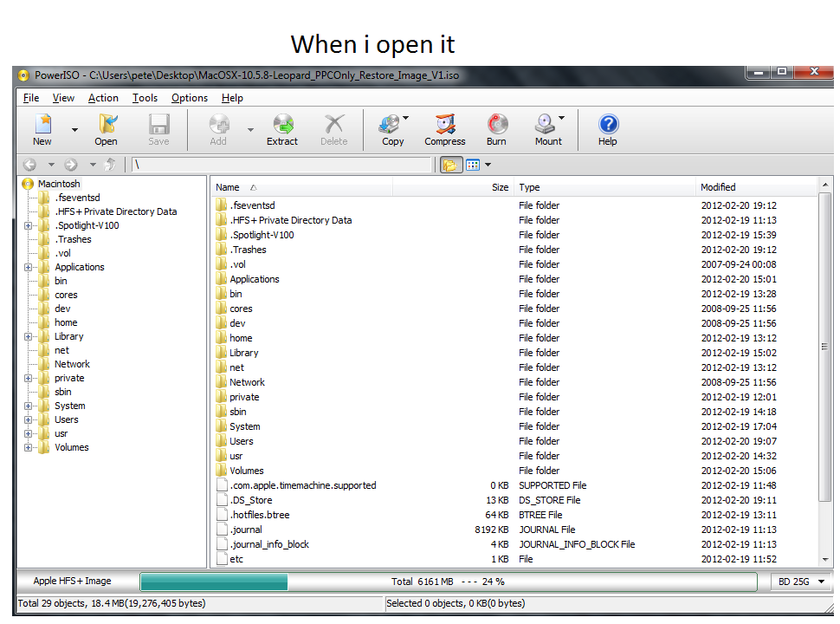840x624 pixels.
Task: Click the Copy disc toolbar icon
Action: pyautogui.click(x=390, y=125)
